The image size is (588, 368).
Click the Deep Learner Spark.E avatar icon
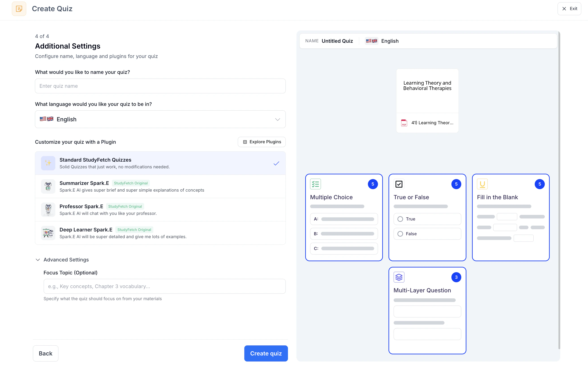tap(48, 233)
